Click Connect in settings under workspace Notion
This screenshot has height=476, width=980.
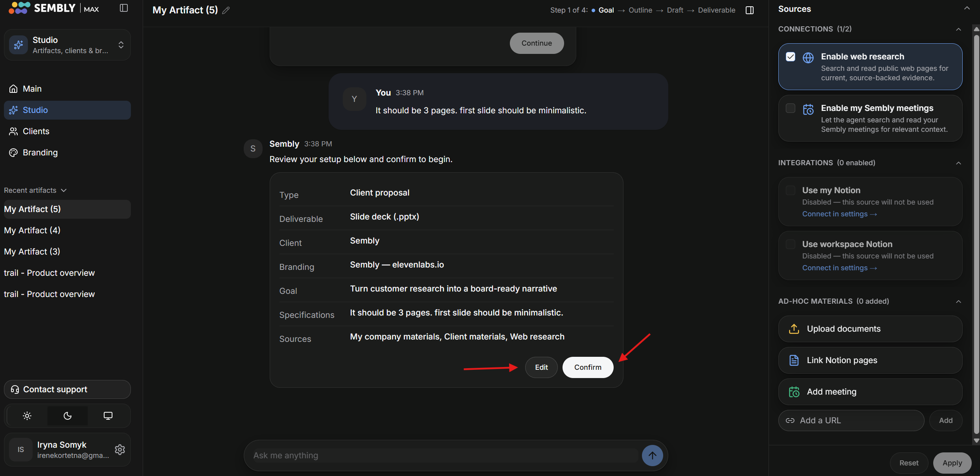coord(839,268)
